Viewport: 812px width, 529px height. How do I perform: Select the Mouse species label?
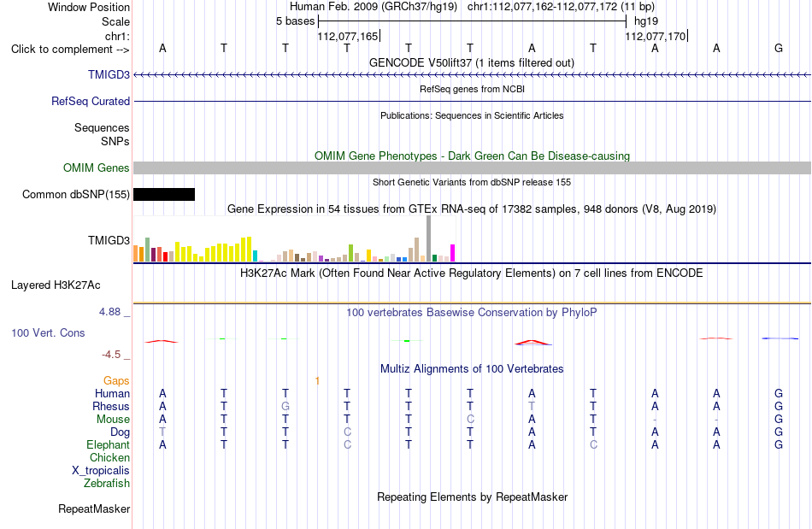[x=113, y=420]
